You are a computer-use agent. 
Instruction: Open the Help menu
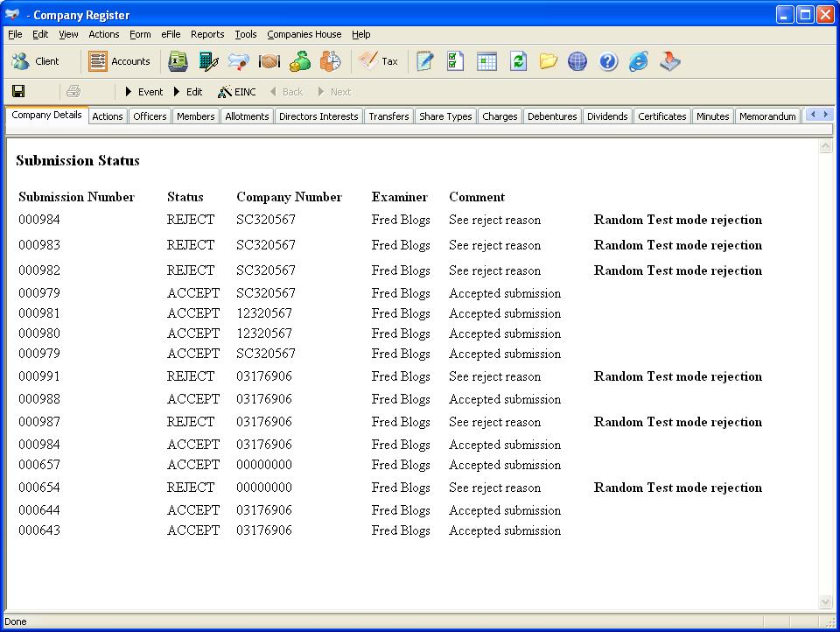(361, 34)
